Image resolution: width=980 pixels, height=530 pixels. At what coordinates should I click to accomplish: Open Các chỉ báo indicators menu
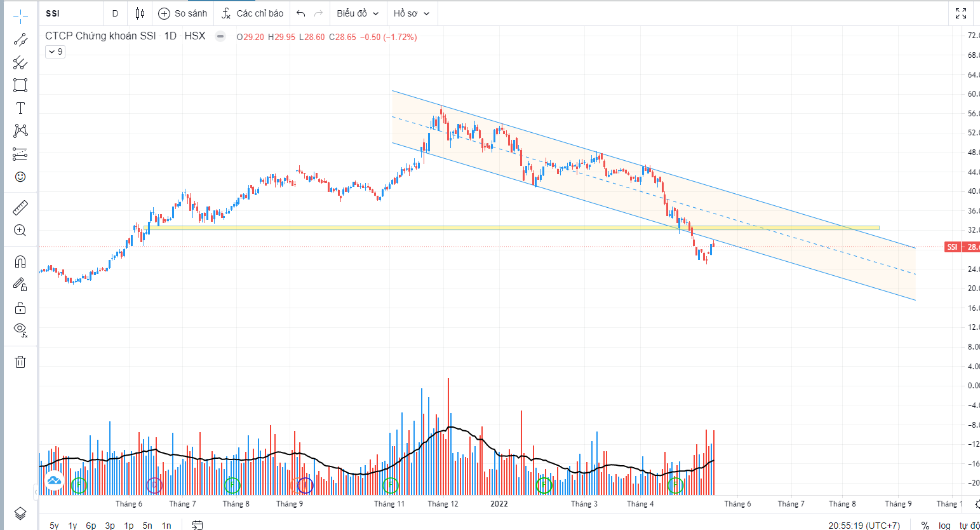pos(253,13)
